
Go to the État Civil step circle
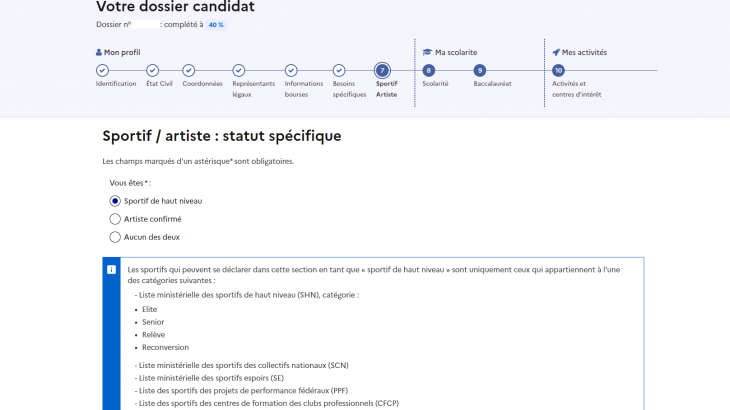pos(152,70)
